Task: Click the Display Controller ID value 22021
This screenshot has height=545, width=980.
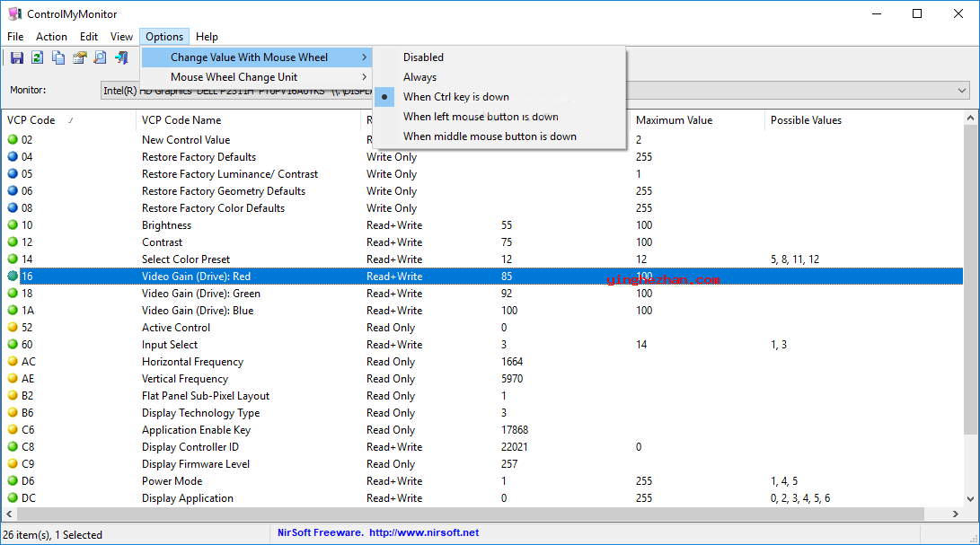Action: click(x=515, y=447)
